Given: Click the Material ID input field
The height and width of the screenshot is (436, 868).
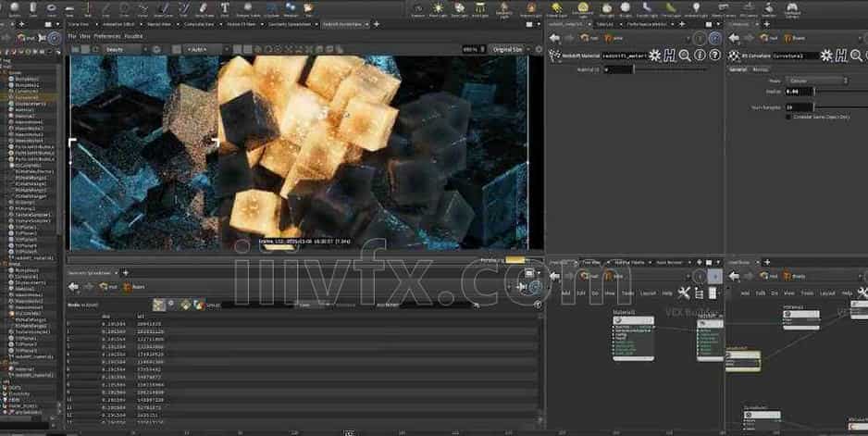Looking at the screenshot, I should coord(618,69).
